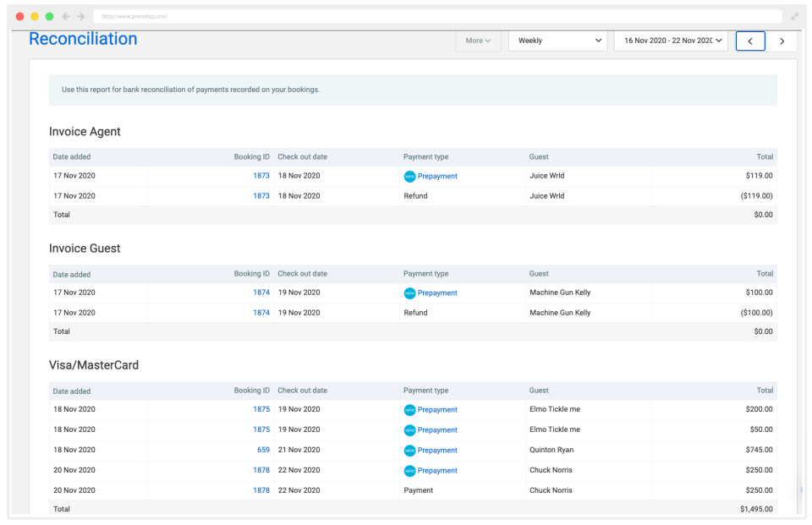812x525 pixels.
Task: Expand the Weekly period dropdown
Action: [558, 41]
